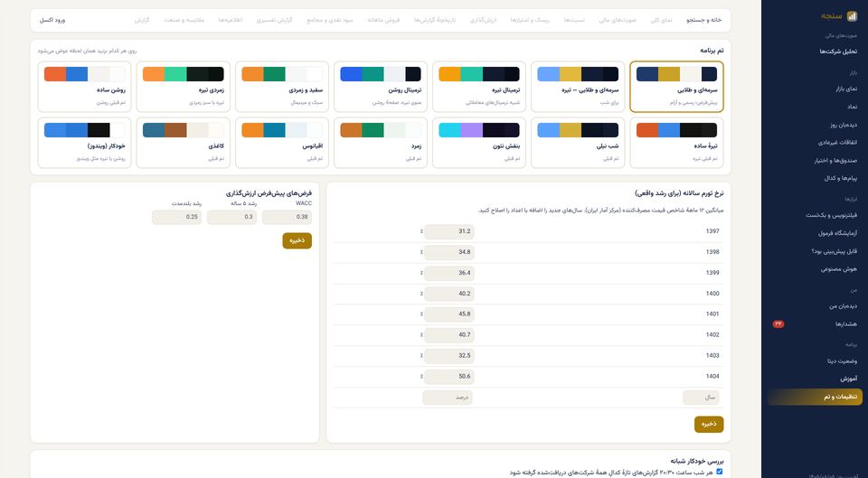This screenshot has width=868, height=478.
Task: Apply the کاغذی theme card
Action: (184, 143)
